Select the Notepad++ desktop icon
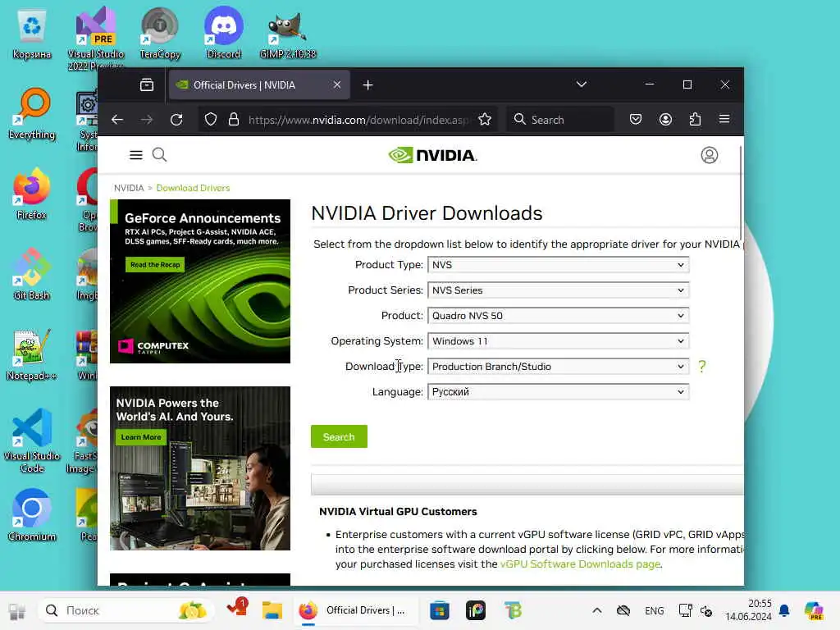 [32, 354]
